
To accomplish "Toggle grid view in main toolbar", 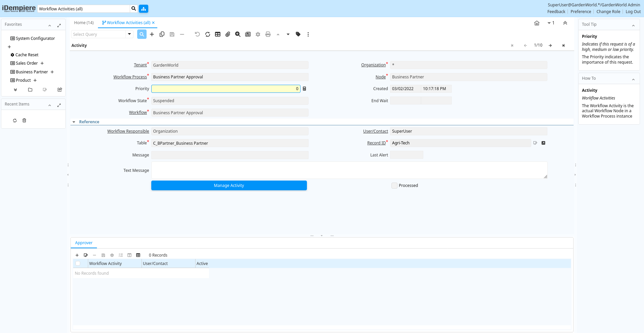I will click(218, 34).
